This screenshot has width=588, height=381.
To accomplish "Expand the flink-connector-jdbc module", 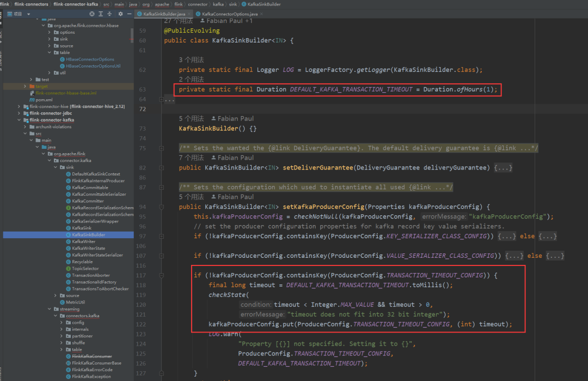I will [x=20, y=113].
